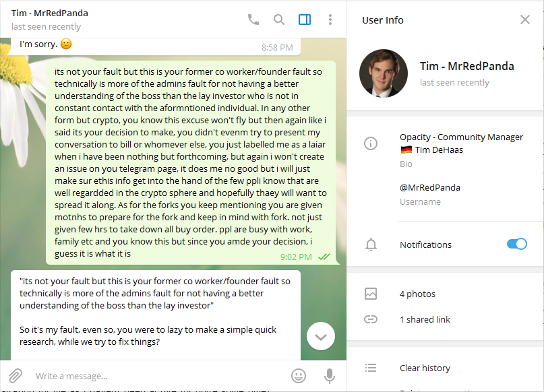Open the search icon in chat header

(x=279, y=20)
